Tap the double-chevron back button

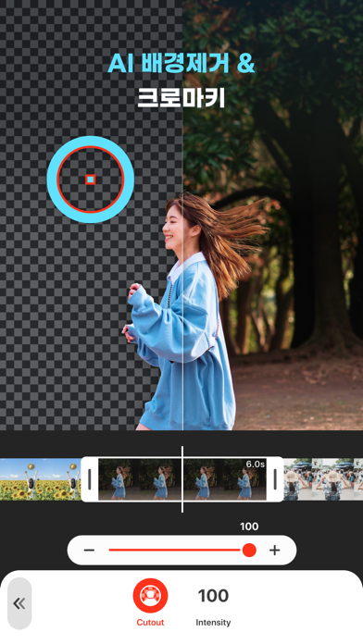[x=19, y=603]
